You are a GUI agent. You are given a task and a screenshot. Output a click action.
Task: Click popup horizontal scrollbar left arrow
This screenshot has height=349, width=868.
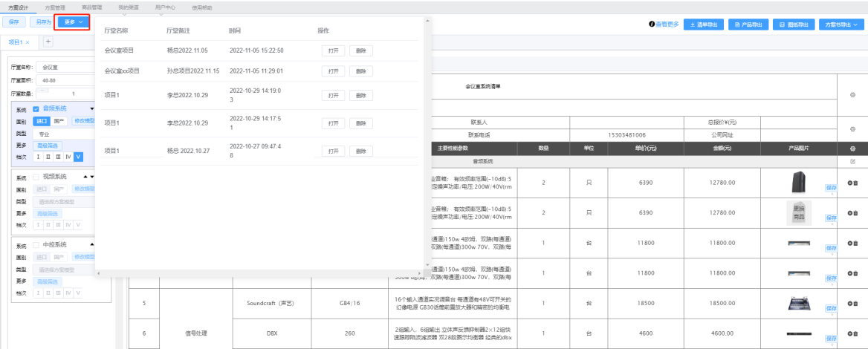pyautogui.click(x=98, y=273)
